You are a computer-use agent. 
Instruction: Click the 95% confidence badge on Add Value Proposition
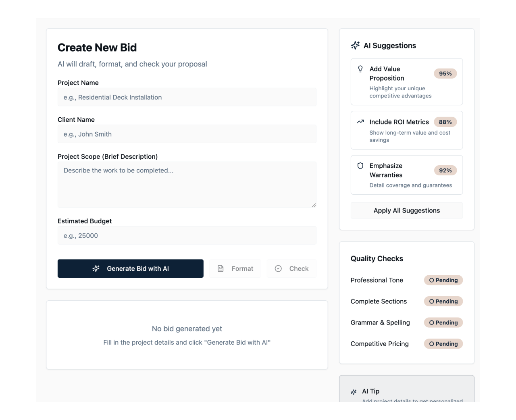tap(445, 73)
